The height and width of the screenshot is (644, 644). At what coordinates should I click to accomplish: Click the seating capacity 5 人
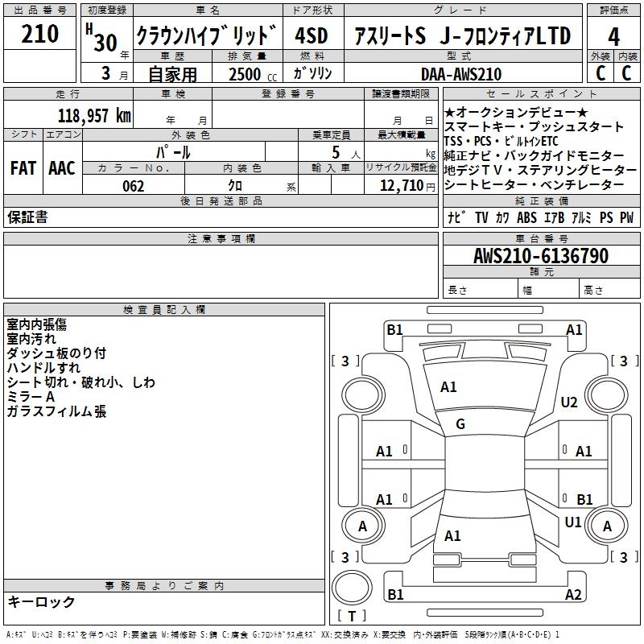(x=346, y=153)
